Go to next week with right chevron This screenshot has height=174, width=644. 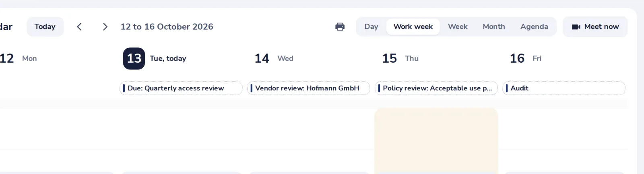point(105,27)
